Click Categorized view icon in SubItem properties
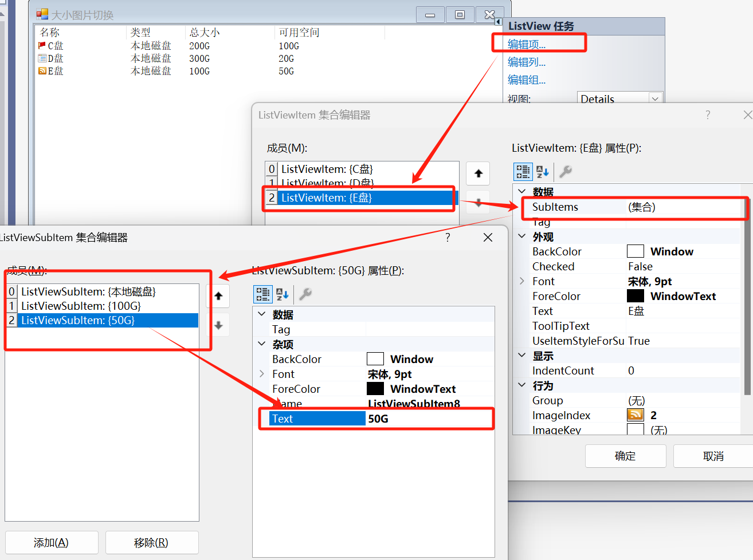The width and height of the screenshot is (753, 560). coord(263,294)
